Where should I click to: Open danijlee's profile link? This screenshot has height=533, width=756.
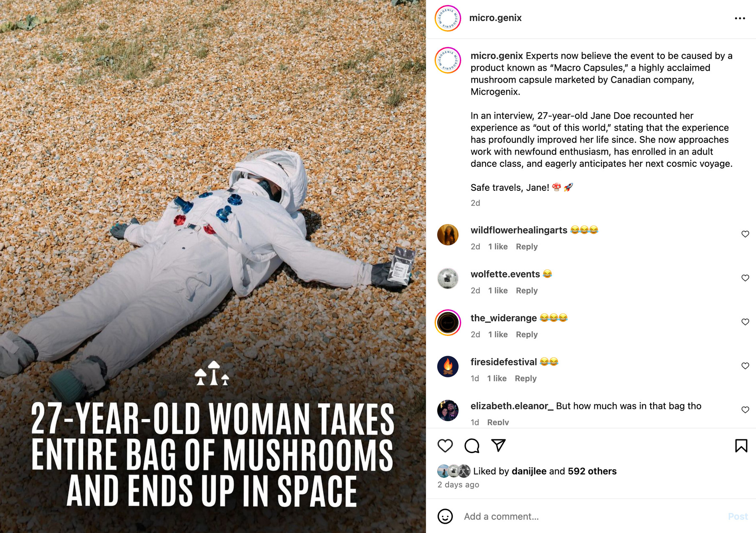529,471
